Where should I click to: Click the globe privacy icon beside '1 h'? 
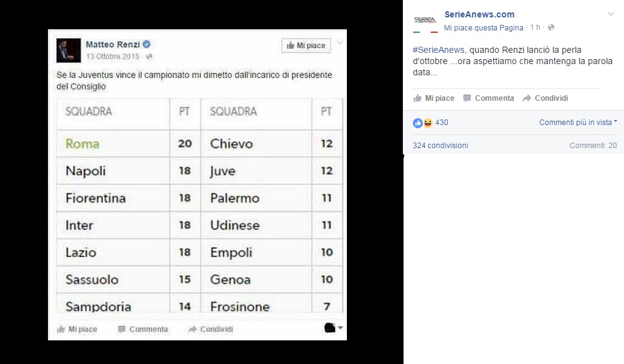pos(551,28)
